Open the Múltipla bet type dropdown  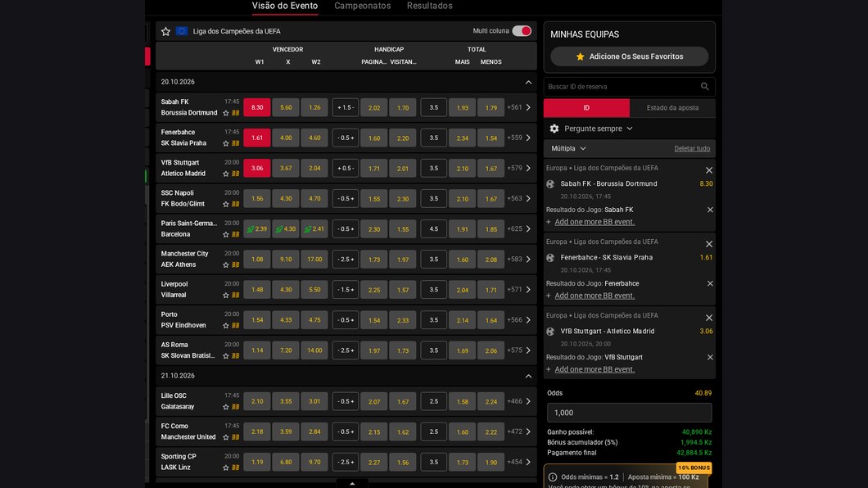pos(568,148)
